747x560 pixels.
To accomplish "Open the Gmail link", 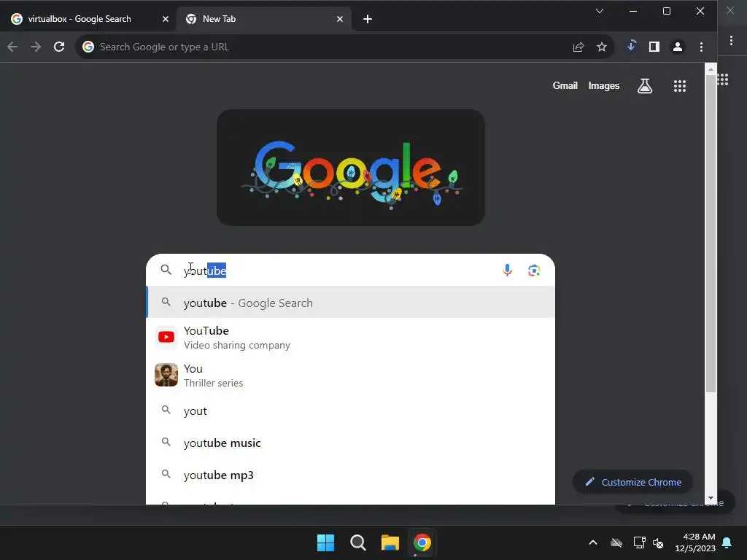I will (x=565, y=86).
